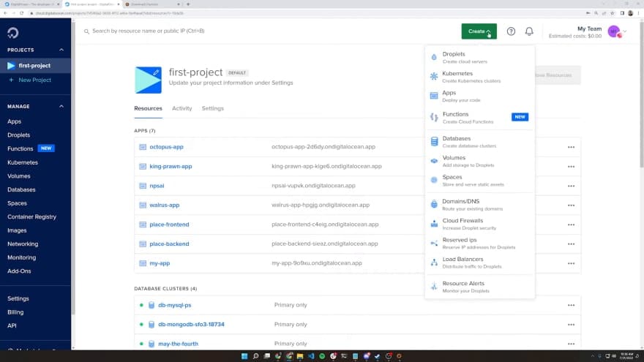
Task: Open Networking in the sidebar
Action: click(x=23, y=244)
